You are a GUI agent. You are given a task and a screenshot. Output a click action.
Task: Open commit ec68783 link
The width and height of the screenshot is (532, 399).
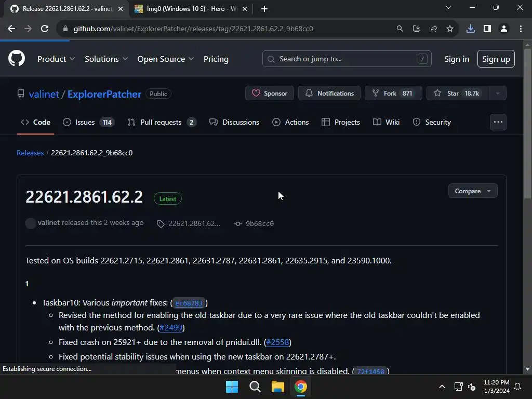[189, 303]
